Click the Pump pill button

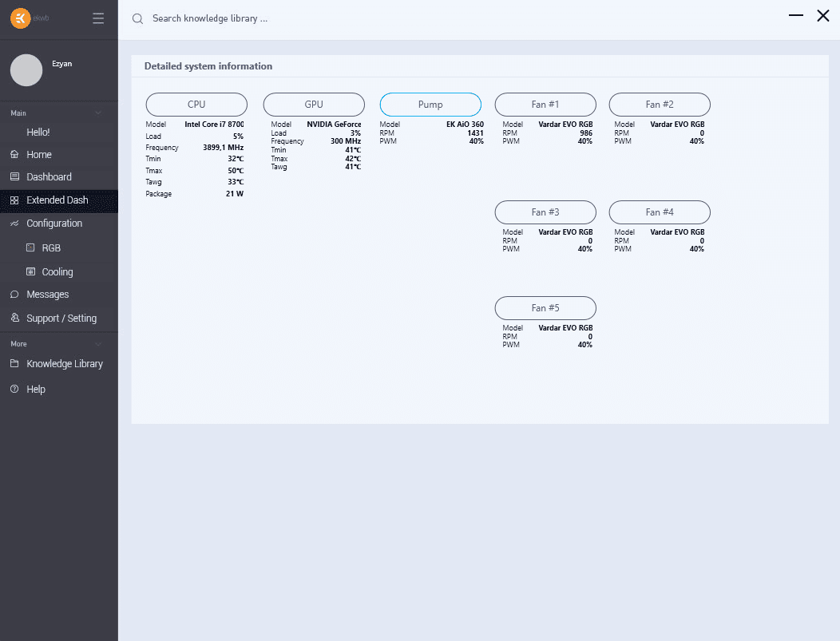point(430,105)
